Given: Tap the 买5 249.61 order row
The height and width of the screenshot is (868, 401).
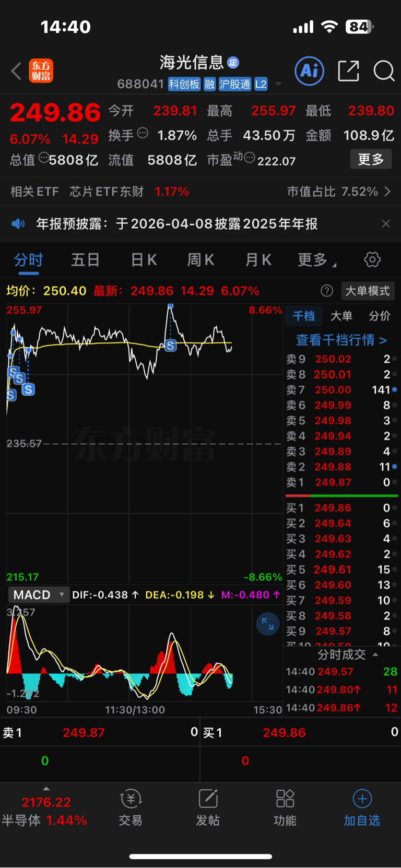Looking at the screenshot, I should click(x=341, y=570).
